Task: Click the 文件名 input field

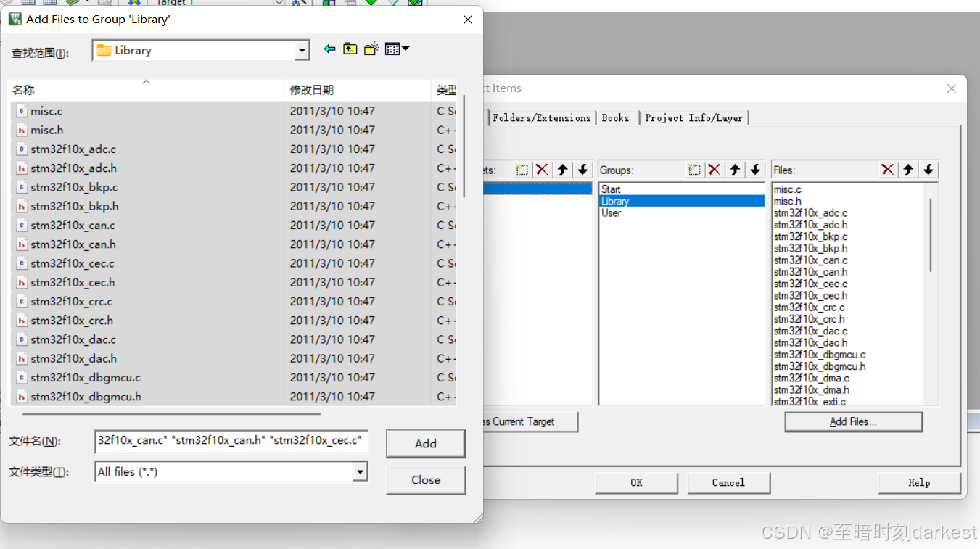Action: coord(231,441)
